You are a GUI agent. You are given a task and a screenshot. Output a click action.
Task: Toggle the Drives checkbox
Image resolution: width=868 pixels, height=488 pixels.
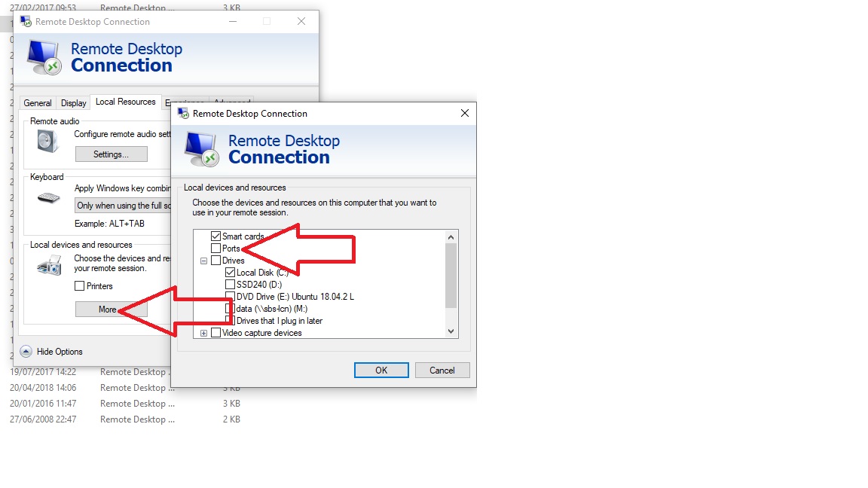(x=216, y=261)
